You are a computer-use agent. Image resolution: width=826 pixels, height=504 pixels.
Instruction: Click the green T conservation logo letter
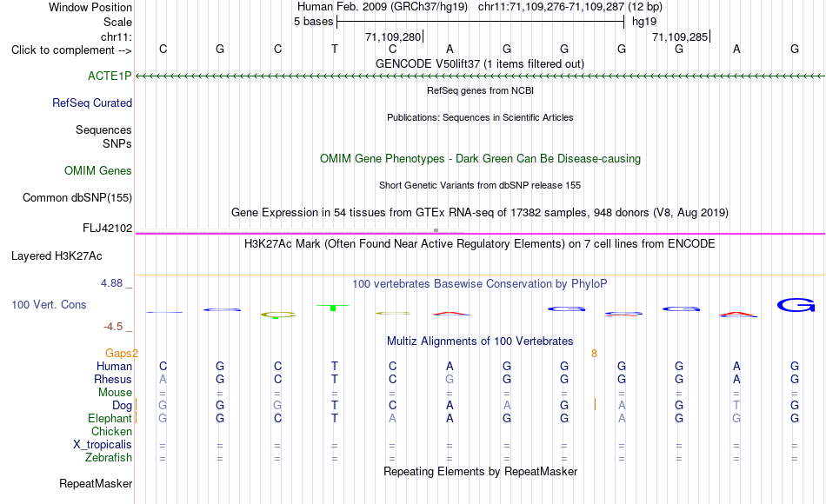(333, 307)
